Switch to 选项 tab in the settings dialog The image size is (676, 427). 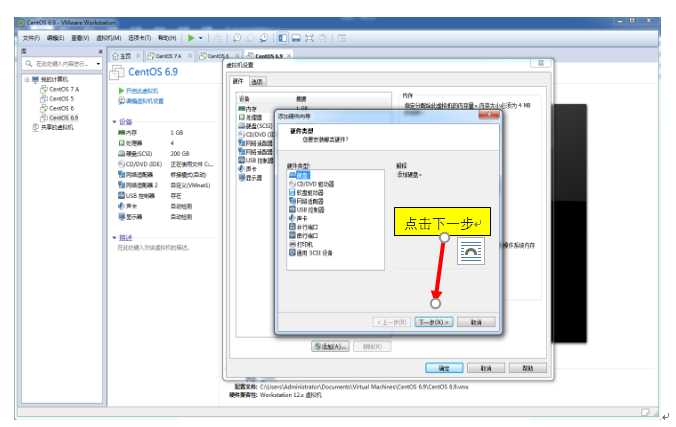257,82
